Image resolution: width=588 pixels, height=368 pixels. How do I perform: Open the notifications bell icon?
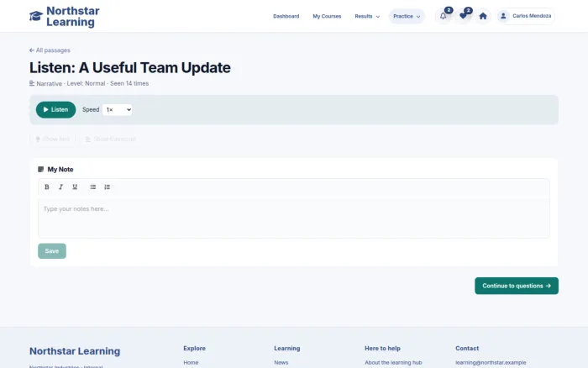[444, 16]
